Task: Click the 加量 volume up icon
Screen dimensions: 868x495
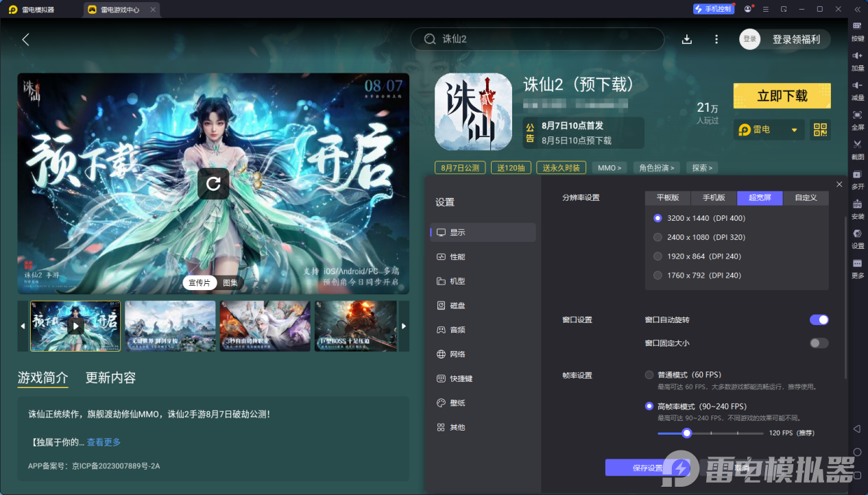Action: (x=858, y=60)
